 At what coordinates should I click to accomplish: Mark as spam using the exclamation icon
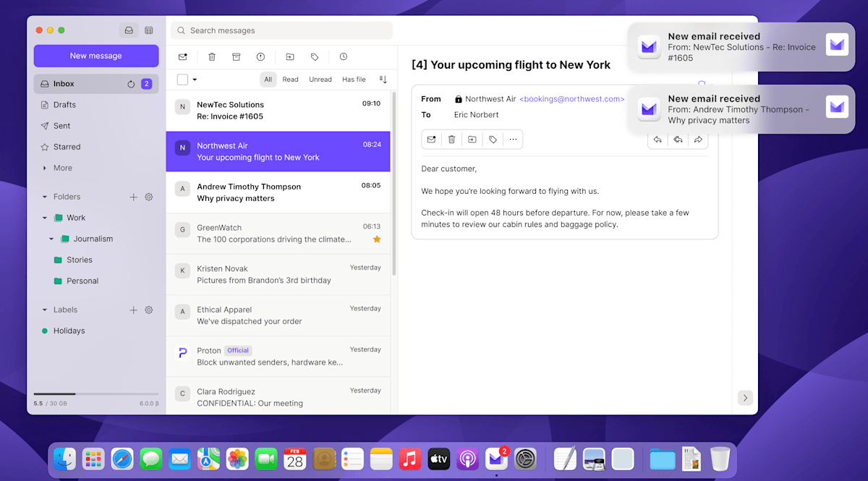pyautogui.click(x=260, y=57)
